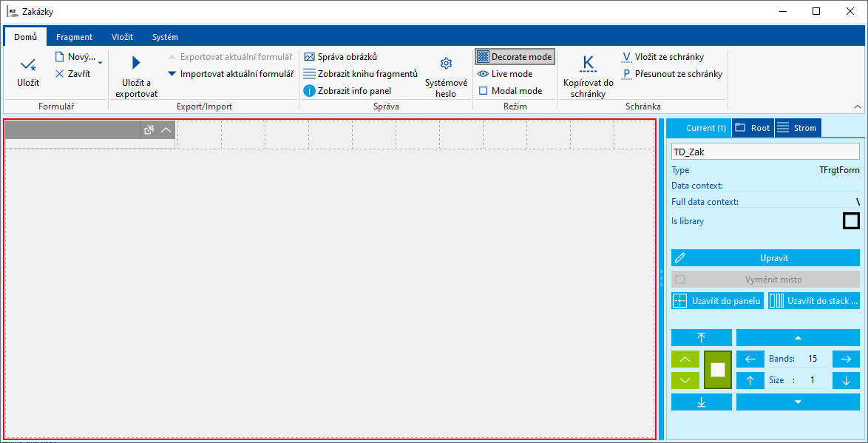This screenshot has height=443, width=868.
Task: Click the wide down triangle button
Action: (798, 402)
